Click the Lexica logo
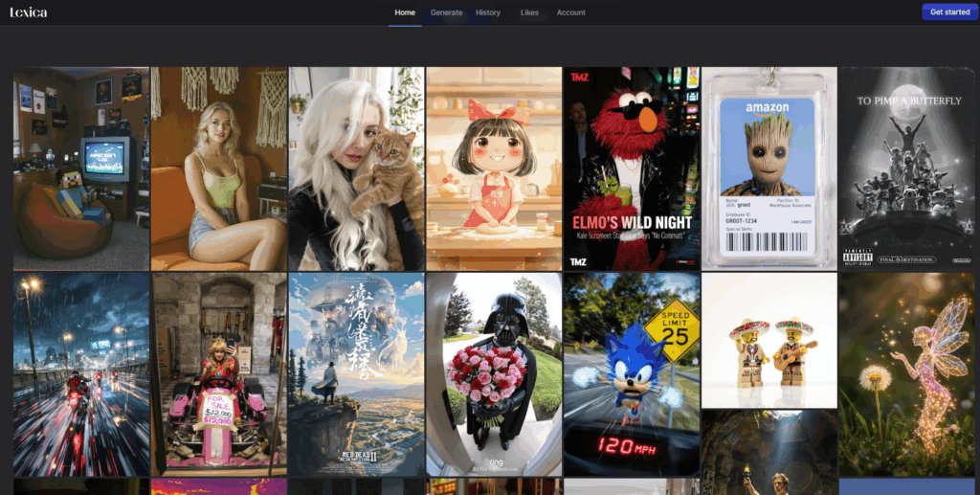Viewport: 980px width, 495px height. [x=28, y=12]
